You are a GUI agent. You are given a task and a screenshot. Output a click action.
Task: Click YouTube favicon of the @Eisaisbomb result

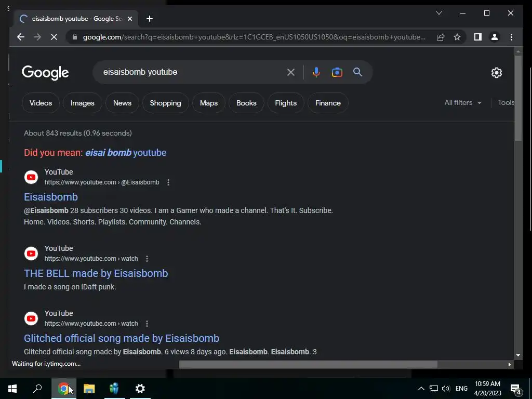31,177
